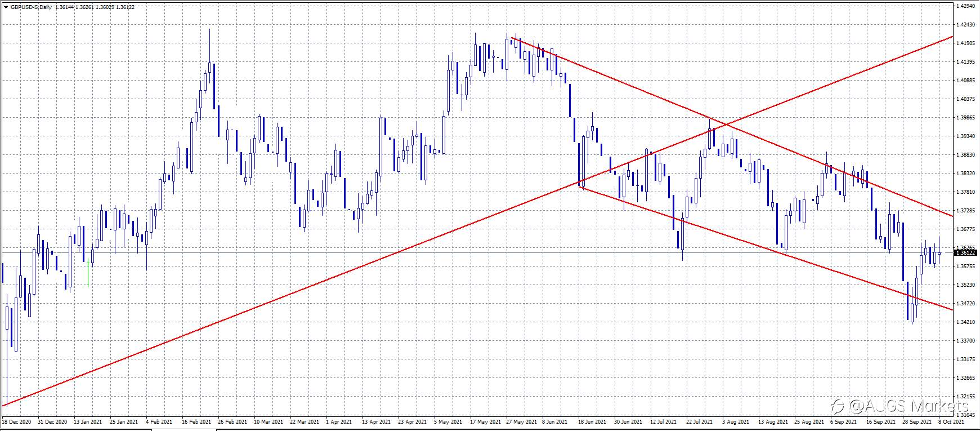Viewport: 980px width, 431px height.
Task: Click the 1.32155 price scale label
Action: [965, 396]
